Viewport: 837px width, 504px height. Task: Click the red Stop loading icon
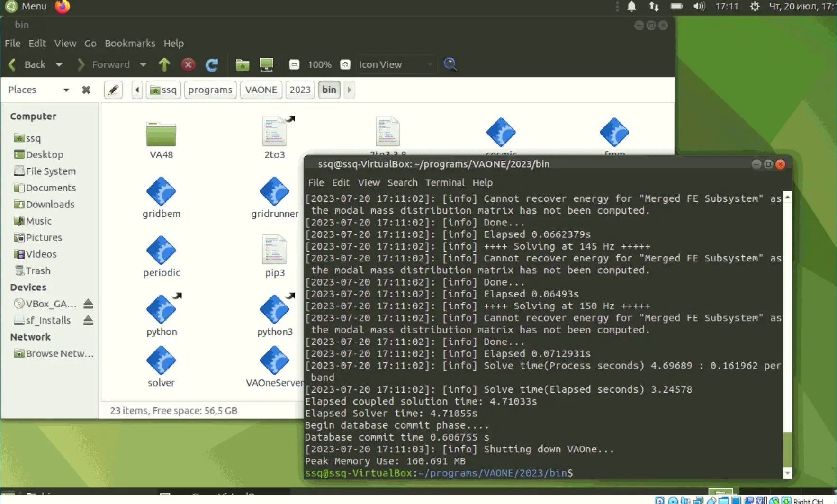[188, 64]
